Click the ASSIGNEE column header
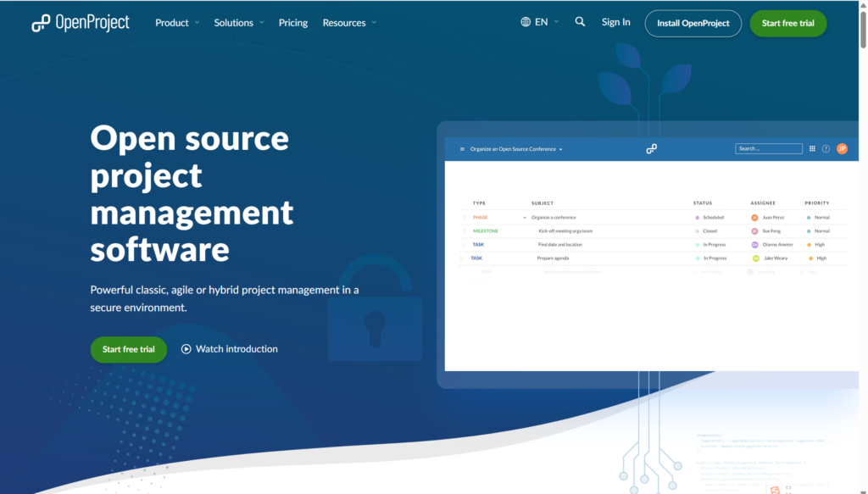Viewport: 868px width, 494px height. (763, 203)
